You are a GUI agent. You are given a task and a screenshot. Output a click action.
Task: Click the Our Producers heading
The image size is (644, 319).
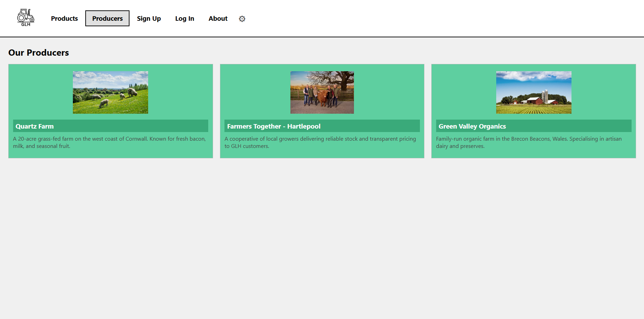click(x=39, y=53)
